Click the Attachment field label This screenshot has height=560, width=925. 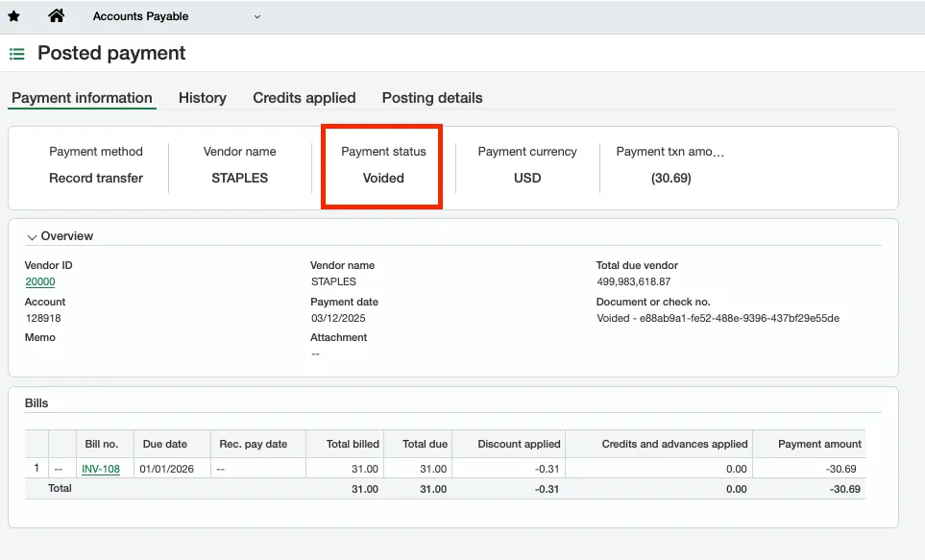tap(339, 337)
